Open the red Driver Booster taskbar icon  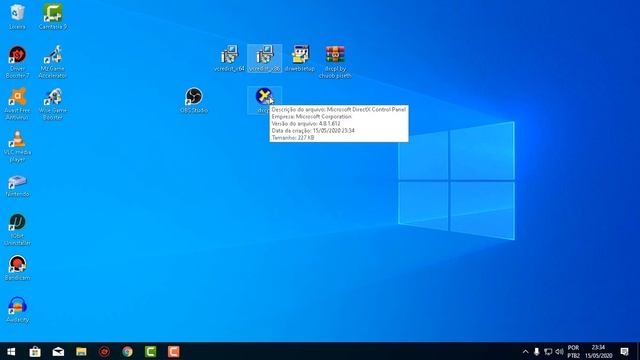click(x=104, y=351)
